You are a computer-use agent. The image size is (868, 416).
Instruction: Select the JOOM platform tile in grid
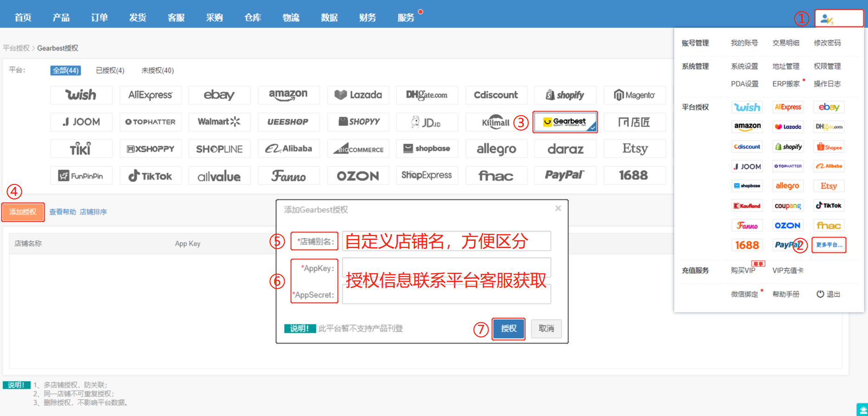[x=81, y=122]
